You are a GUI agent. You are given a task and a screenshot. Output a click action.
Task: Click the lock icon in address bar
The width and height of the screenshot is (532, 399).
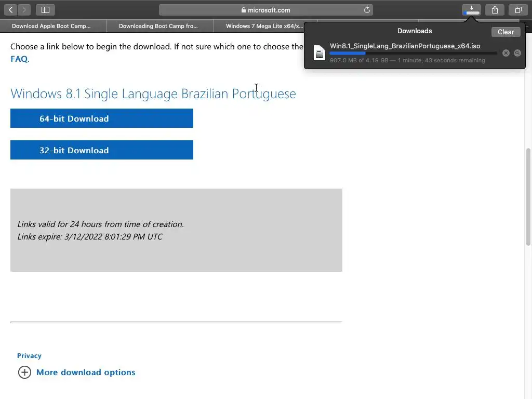[243, 10]
